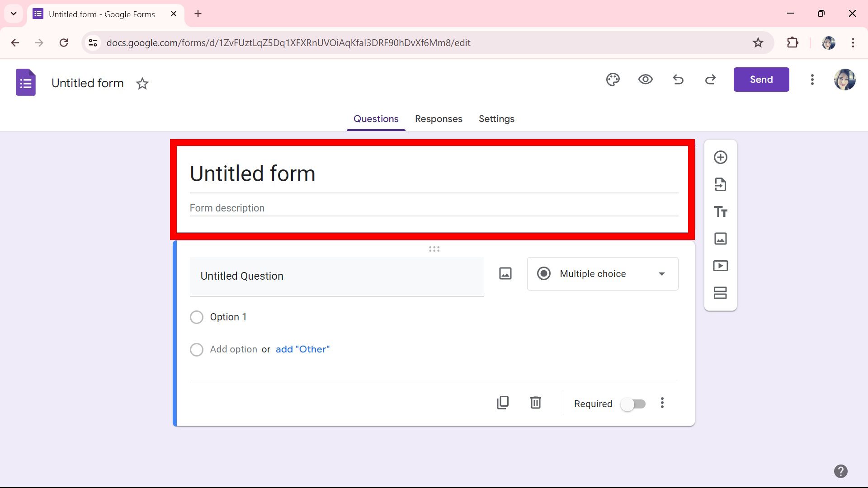Delete the Untitled Question

tap(535, 403)
